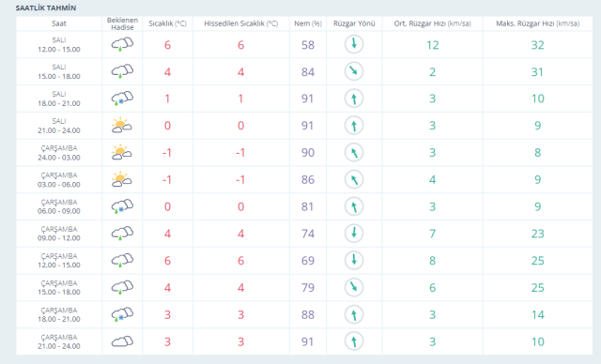The image size is (601, 364).
Task: Click the ÇARŞAMBA 15.00 - 18.00 time cell
Action: tap(59, 287)
